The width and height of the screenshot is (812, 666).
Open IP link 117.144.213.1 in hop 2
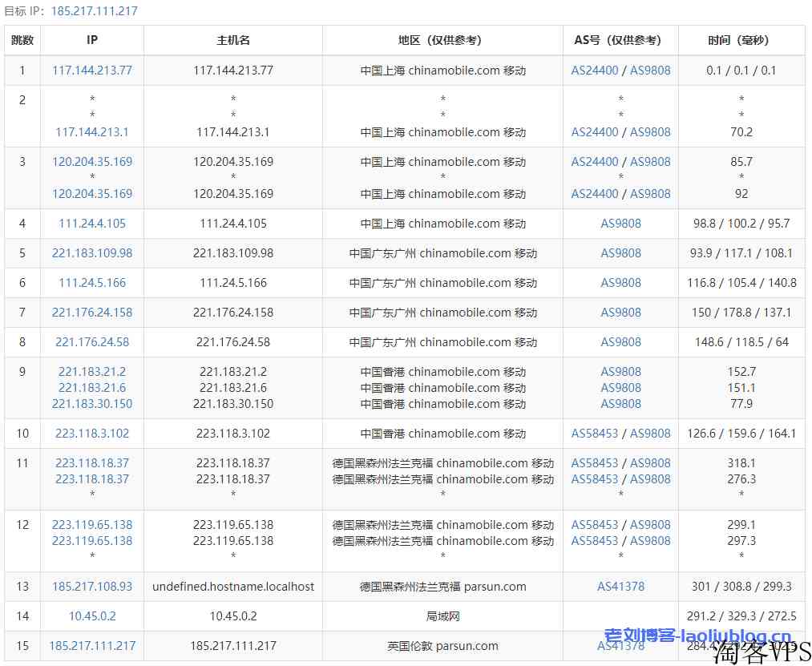click(x=92, y=132)
